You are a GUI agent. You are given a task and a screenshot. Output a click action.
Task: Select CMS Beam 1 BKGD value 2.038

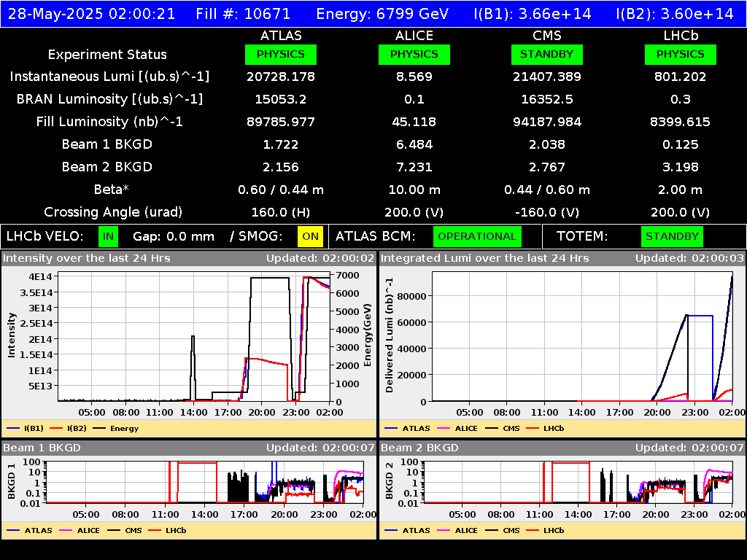point(547,144)
